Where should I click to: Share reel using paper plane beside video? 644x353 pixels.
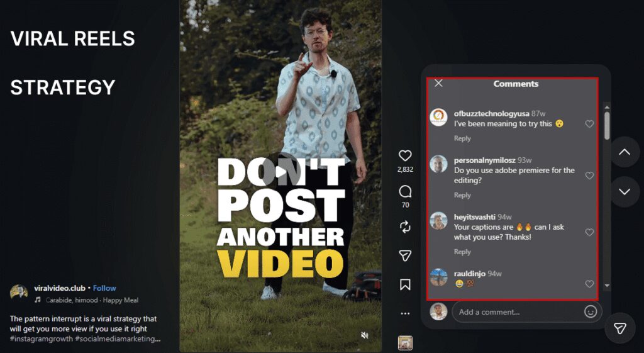point(405,255)
